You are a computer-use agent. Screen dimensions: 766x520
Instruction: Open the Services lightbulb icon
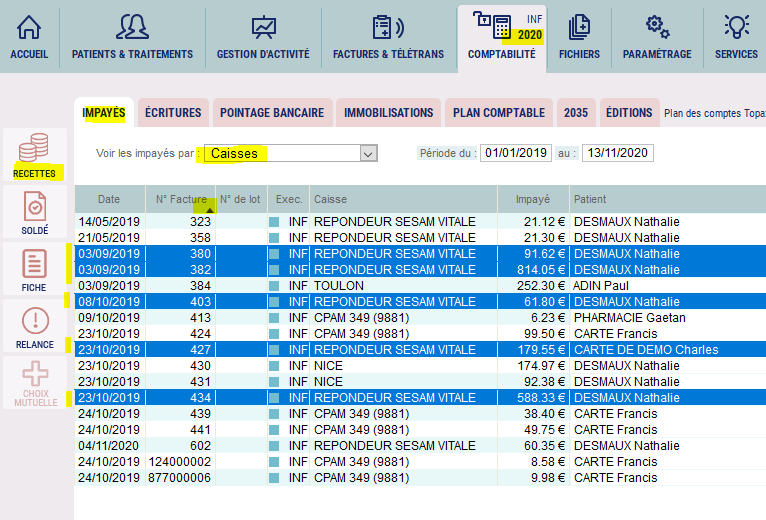pyautogui.click(x=736, y=27)
